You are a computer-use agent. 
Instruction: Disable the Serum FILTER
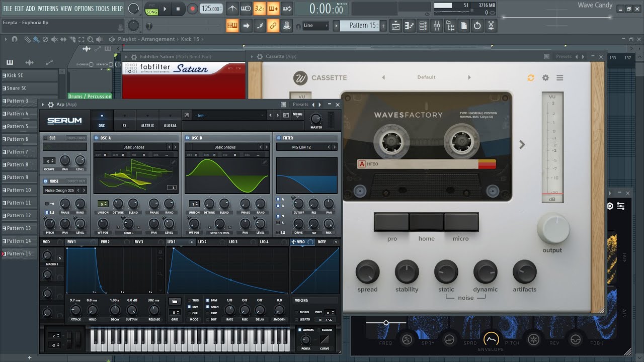tap(278, 138)
